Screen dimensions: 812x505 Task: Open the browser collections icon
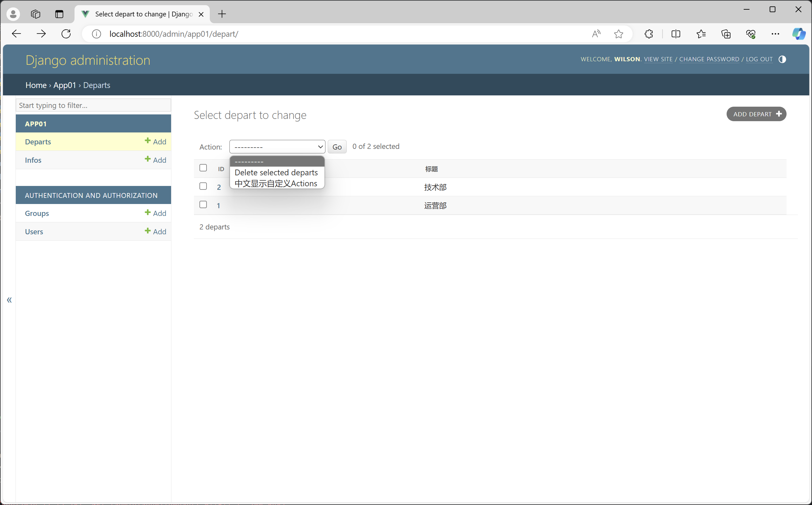726,34
